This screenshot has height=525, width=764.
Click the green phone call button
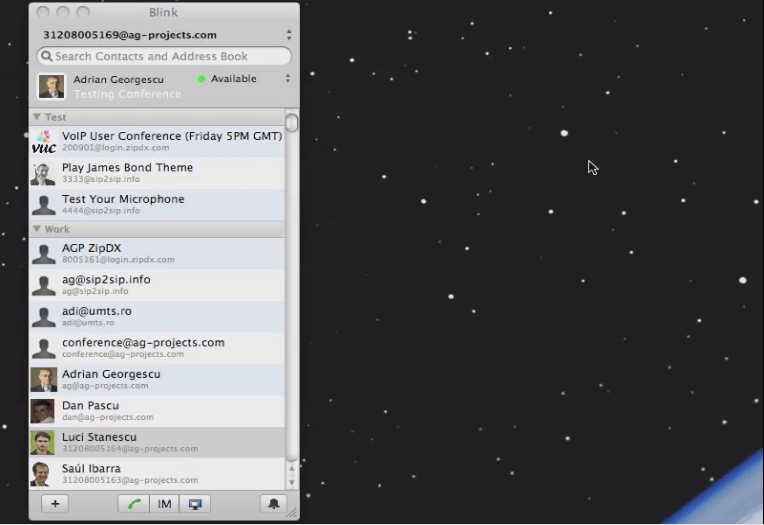[133, 504]
